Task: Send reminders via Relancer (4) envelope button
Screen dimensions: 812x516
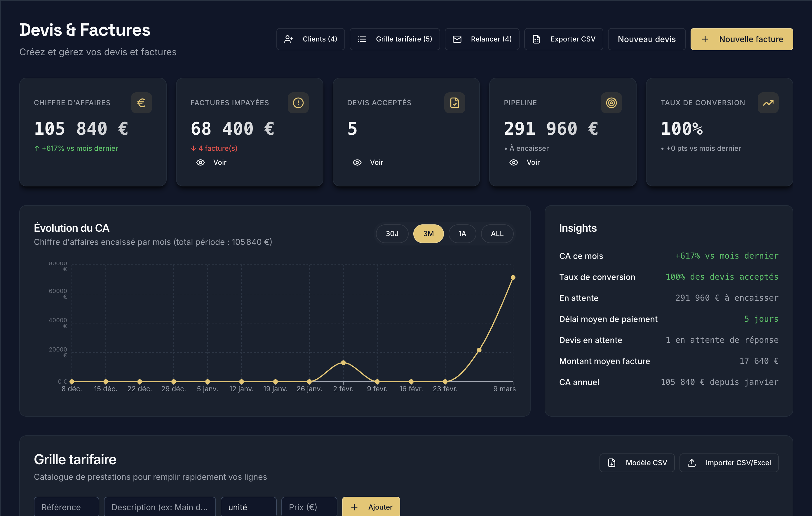Action: click(482, 39)
